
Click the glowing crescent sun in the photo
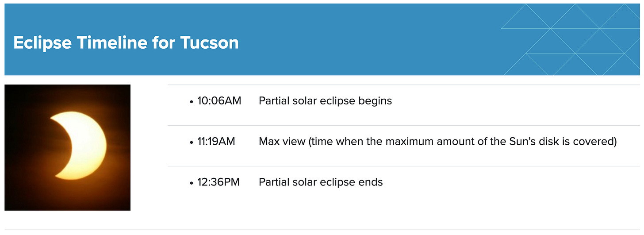[x=84, y=146]
